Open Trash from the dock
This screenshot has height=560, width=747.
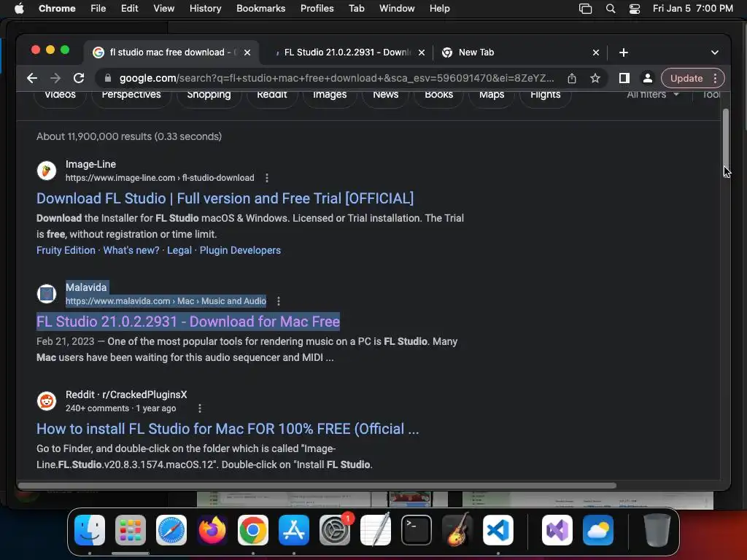(657, 530)
